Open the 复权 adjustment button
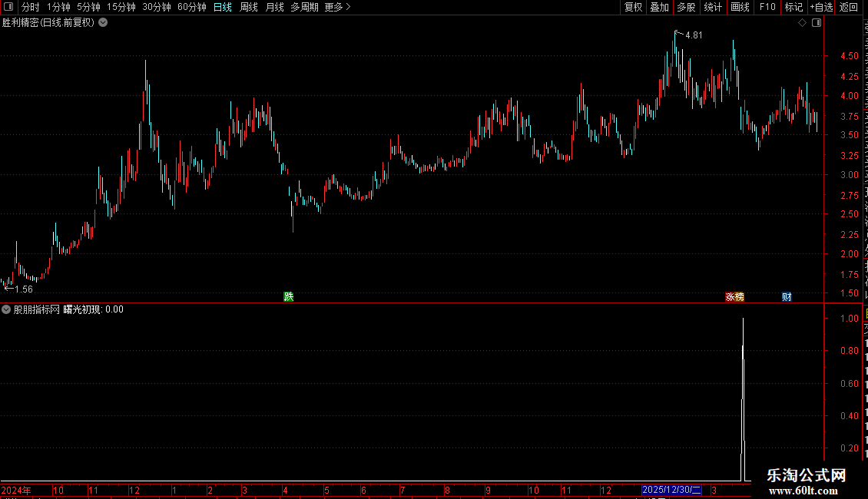This screenshot has width=868, height=499. coord(633,7)
